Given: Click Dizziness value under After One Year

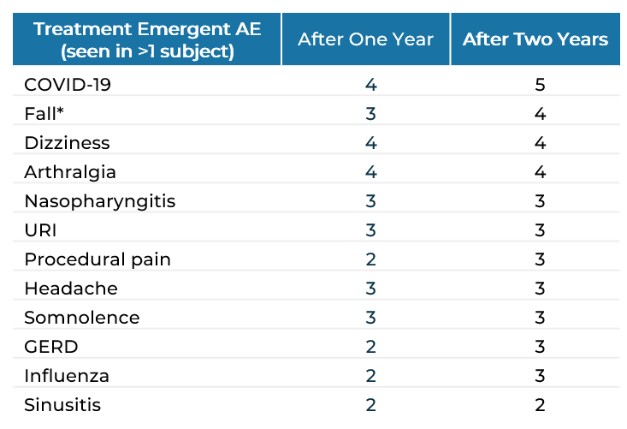Looking at the screenshot, I should coord(371,143).
